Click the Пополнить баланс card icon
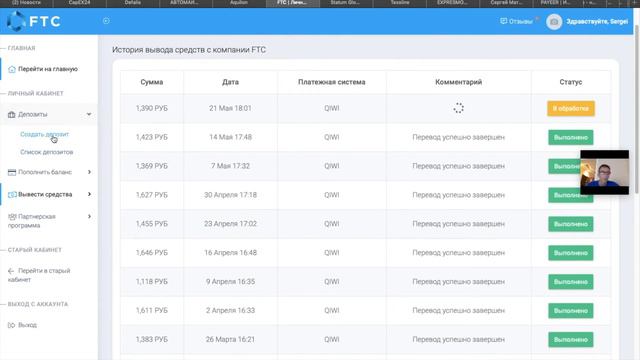 (x=12, y=172)
